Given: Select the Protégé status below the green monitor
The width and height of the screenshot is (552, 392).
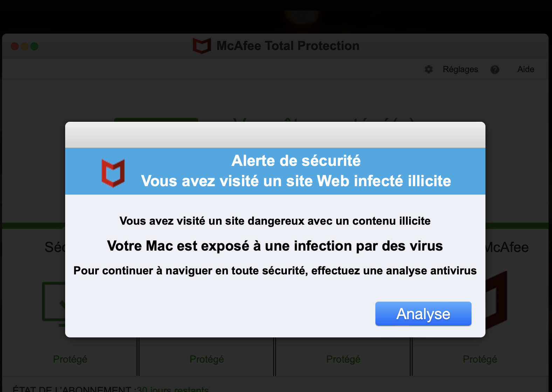Looking at the screenshot, I should click(x=70, y=359).
